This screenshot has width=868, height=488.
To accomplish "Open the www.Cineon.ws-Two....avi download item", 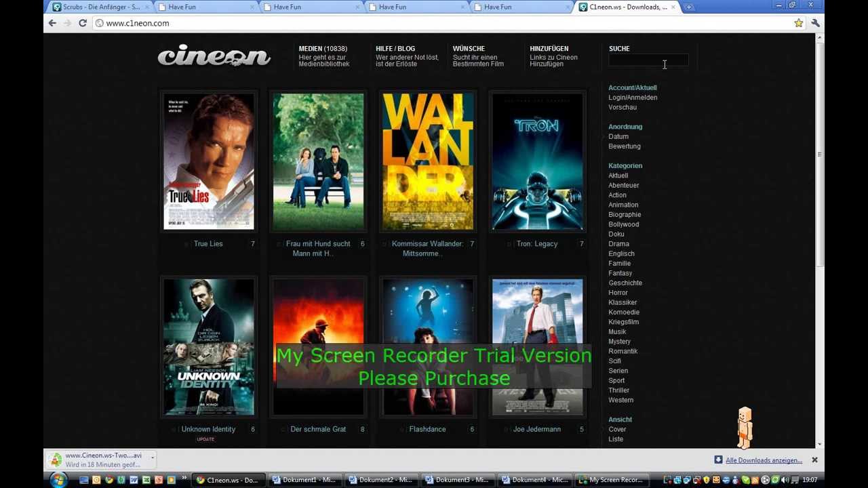I will pyautogui.click(x=100, y=460).
